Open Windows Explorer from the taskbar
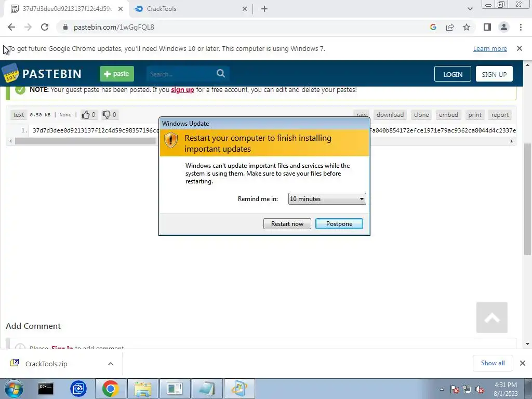The image size is (532, 399). tap(143, 389)
